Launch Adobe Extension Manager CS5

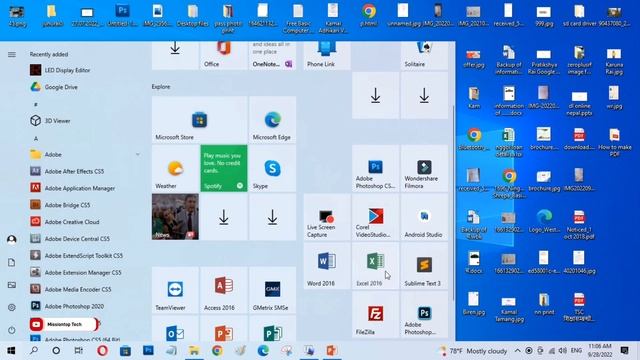(x=85, y=272)
